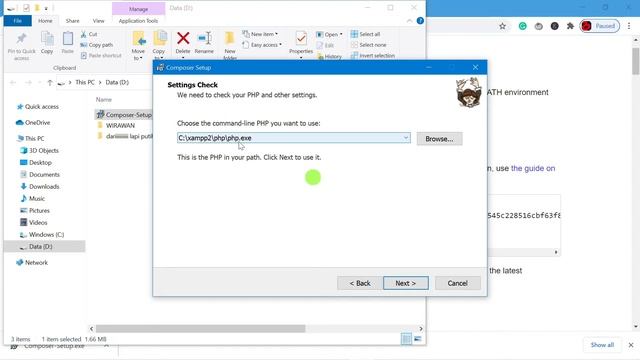Switch to the Home ribbon tab
The width and height of the screenshot is (640, 360).
coord(45,21)
